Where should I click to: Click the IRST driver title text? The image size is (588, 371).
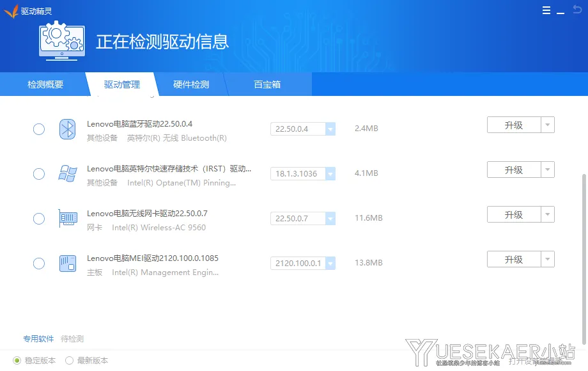169,169
